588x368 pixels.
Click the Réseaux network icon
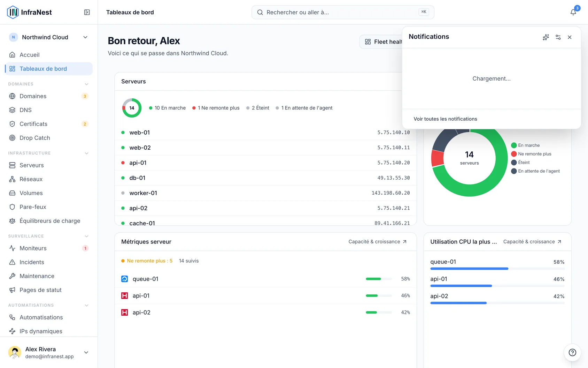12,179
